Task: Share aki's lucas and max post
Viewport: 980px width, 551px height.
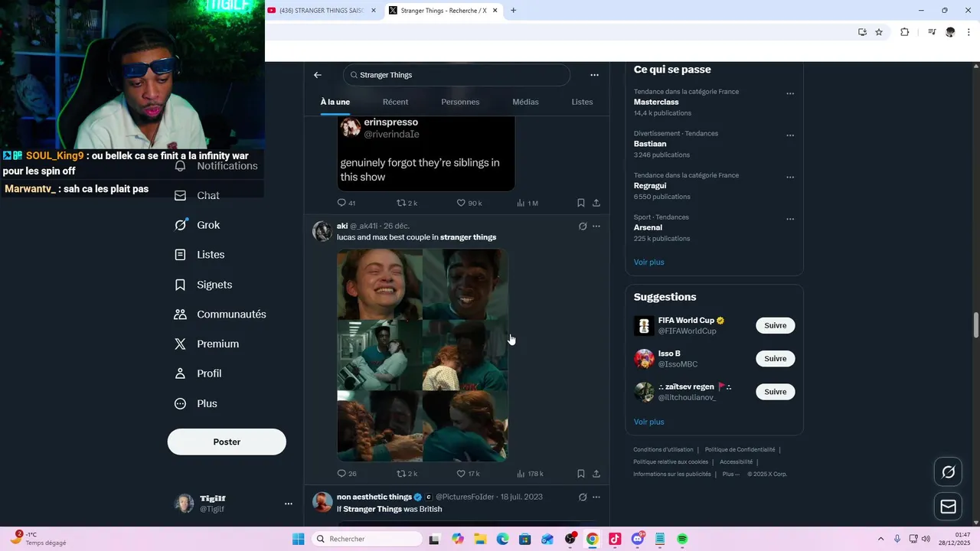Action: [x=596, y=474]
